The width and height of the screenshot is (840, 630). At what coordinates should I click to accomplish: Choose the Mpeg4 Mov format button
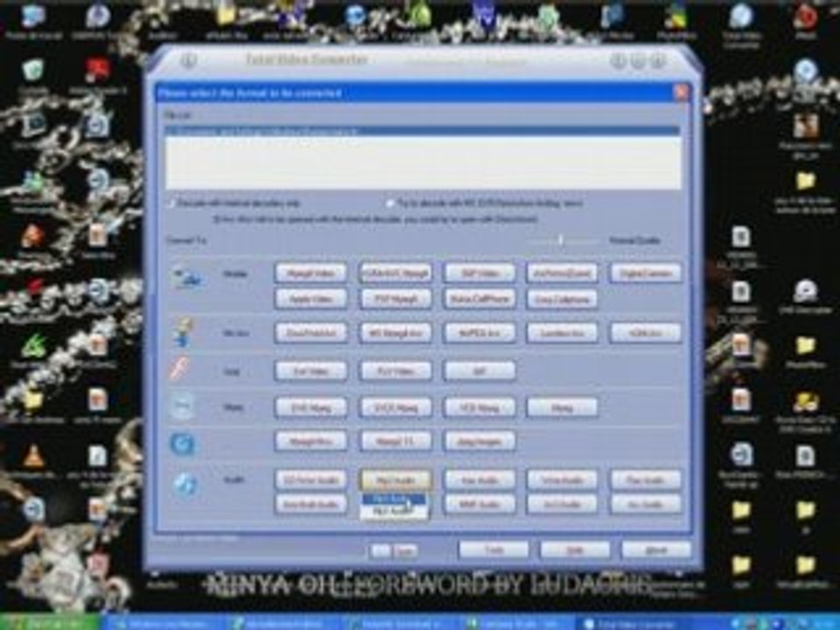(311, 441)
